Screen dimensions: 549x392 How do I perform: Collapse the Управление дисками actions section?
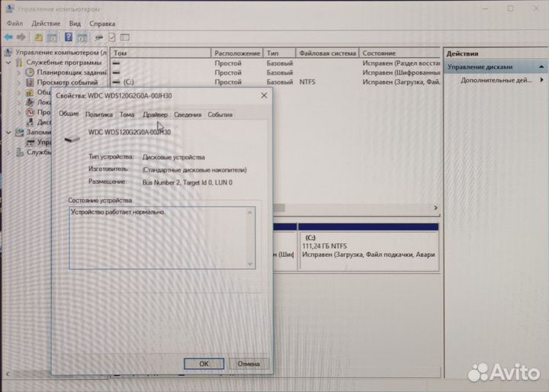(x=541, y=66)
